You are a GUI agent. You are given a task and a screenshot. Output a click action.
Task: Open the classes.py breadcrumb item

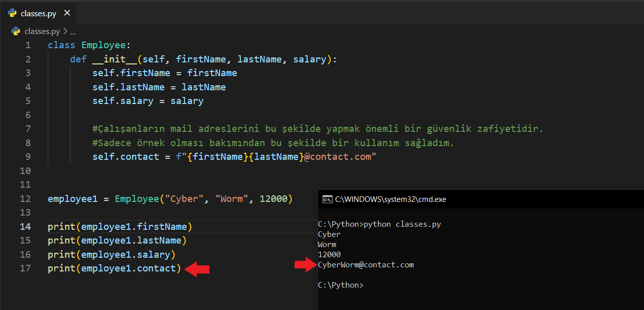42,31
